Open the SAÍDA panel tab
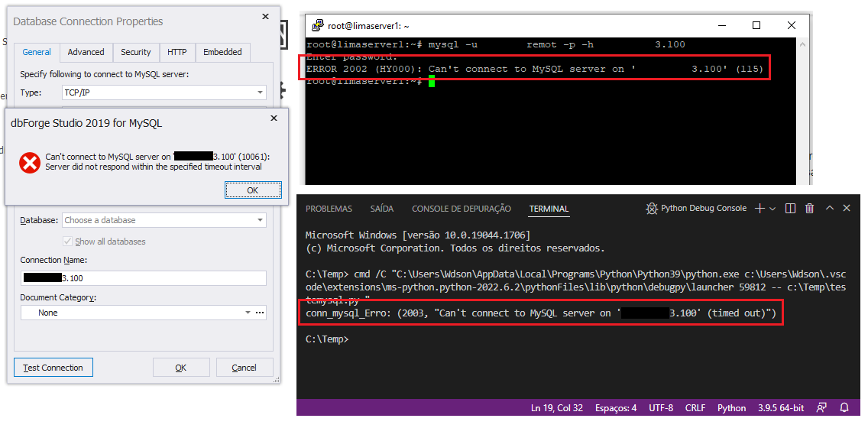Viewport: 868px width, 428px height. [x=382, y=209]
